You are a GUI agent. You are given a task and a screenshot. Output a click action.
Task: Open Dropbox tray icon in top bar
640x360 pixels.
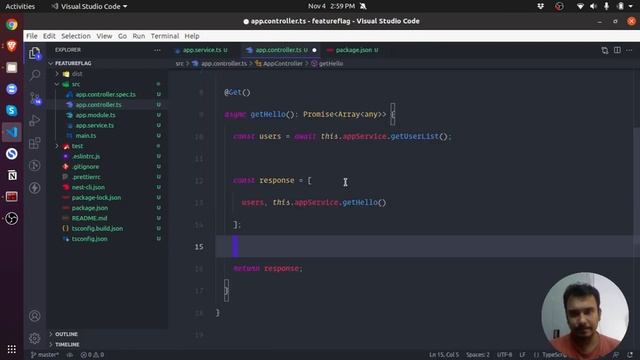(x=540, y=6)
